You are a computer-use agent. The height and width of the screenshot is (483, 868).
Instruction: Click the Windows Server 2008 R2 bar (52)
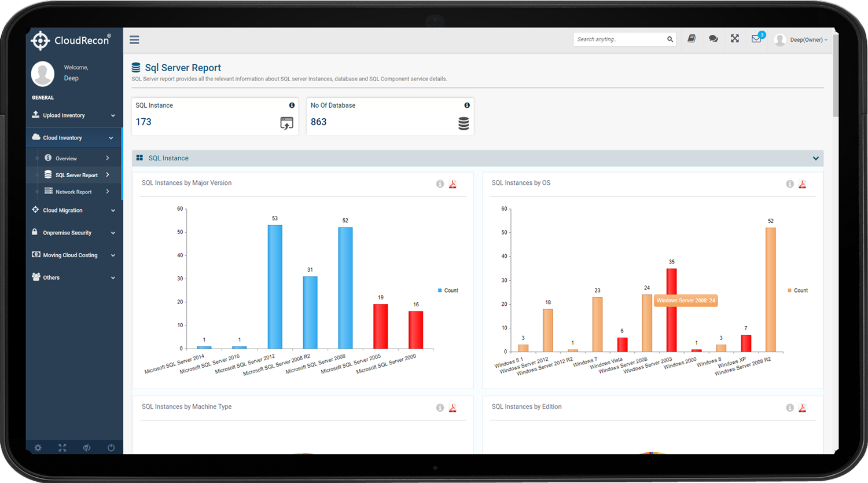[x=771, y=290]
